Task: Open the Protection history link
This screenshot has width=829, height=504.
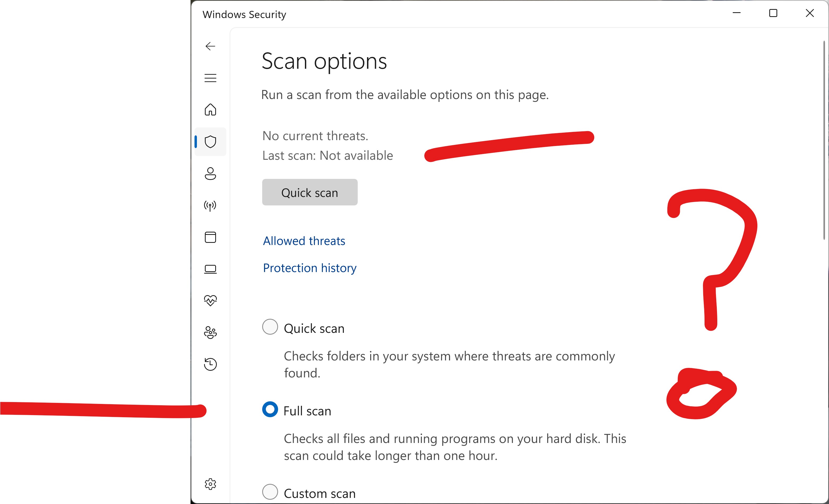Action: click(x=309, y=268)
